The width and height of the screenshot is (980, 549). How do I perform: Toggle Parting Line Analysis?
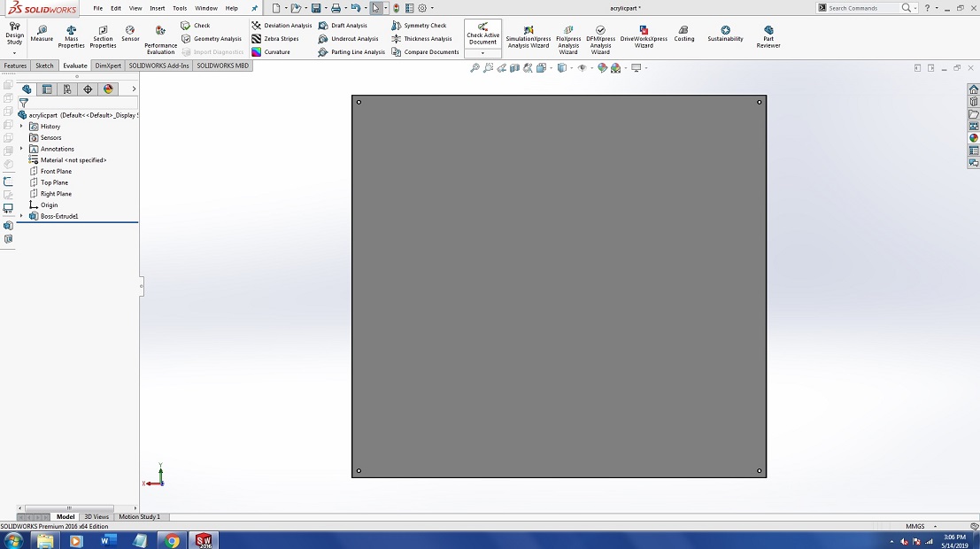tap(351, 52)
